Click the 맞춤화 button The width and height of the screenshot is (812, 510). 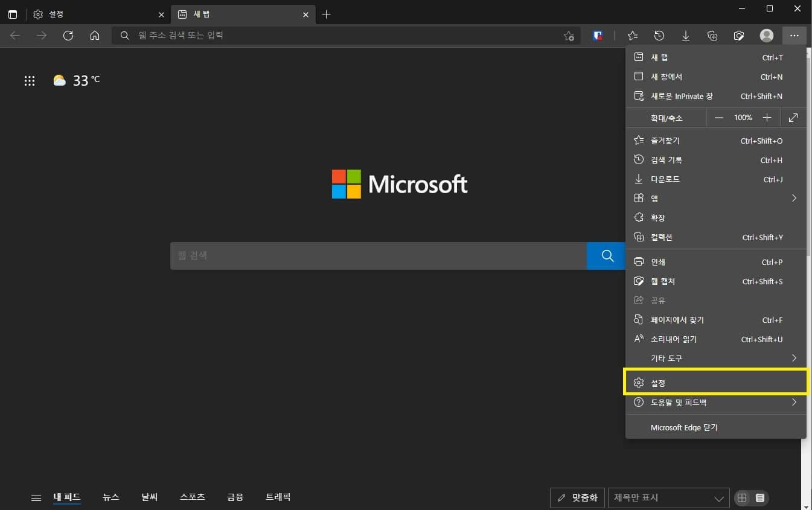[577, 498]
